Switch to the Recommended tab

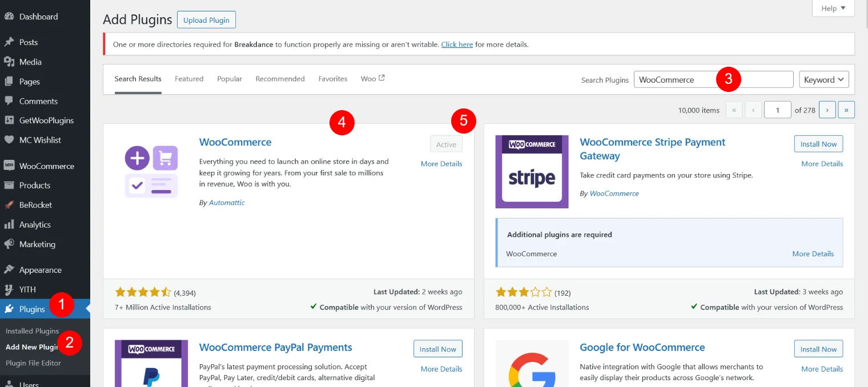tap(280, 79)
